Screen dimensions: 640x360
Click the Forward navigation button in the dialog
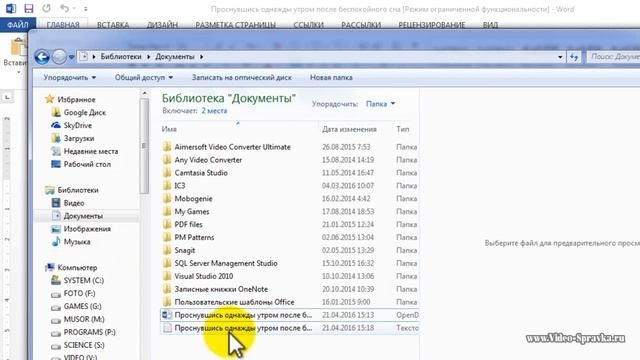coord(59,57)
